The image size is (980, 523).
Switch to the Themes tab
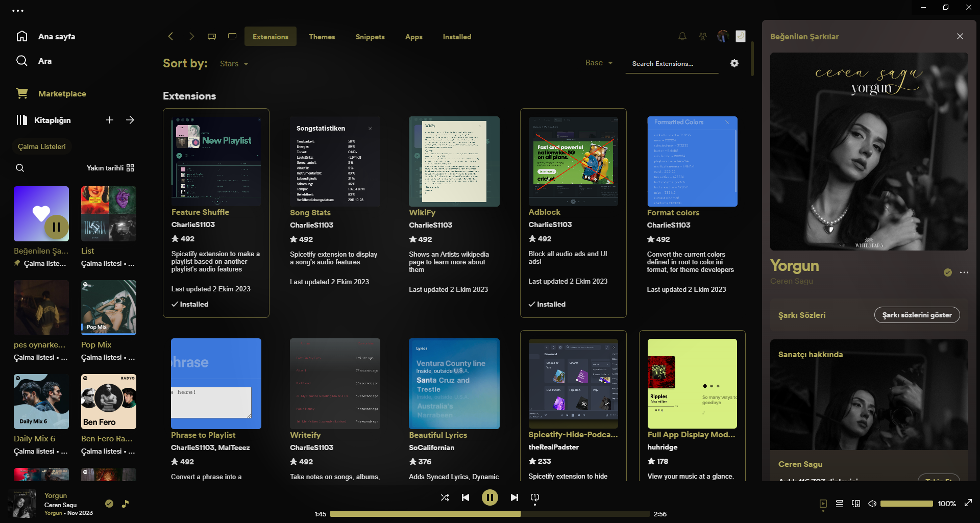click(322, 37)
